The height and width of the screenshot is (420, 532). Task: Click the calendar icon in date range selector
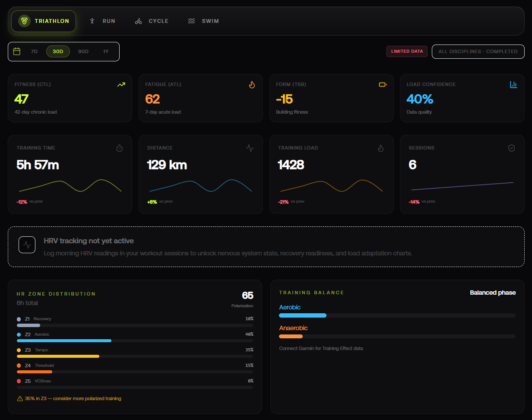(17, 51)
